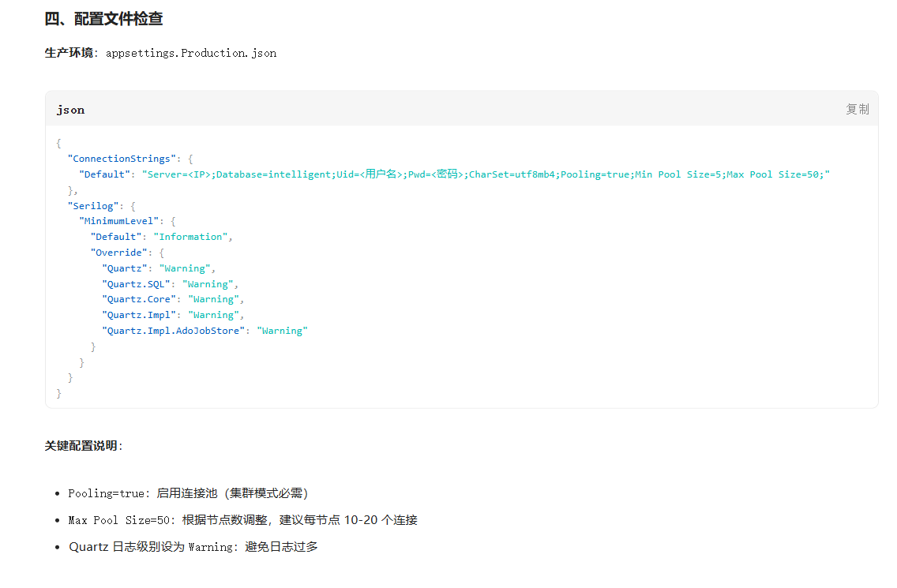Click the "MinimumLevel" key
This screenshot has height=588, width=897.
point(118,221)
